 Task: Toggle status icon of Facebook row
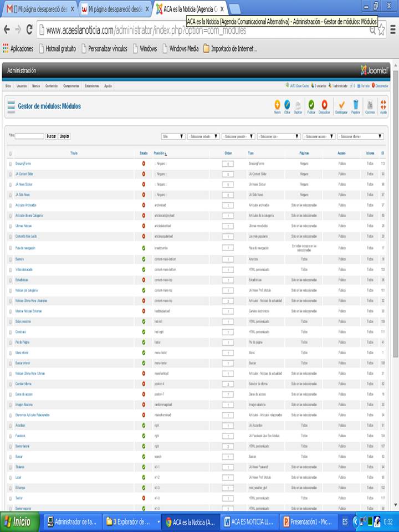click(144, 436)
